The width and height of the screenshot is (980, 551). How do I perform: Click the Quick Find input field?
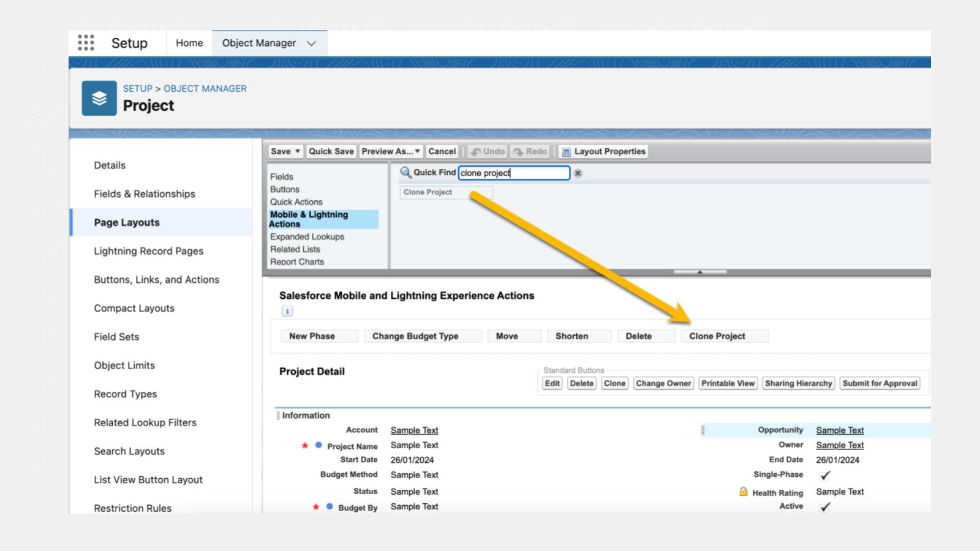pyautogui.click(x=514, y=173)
